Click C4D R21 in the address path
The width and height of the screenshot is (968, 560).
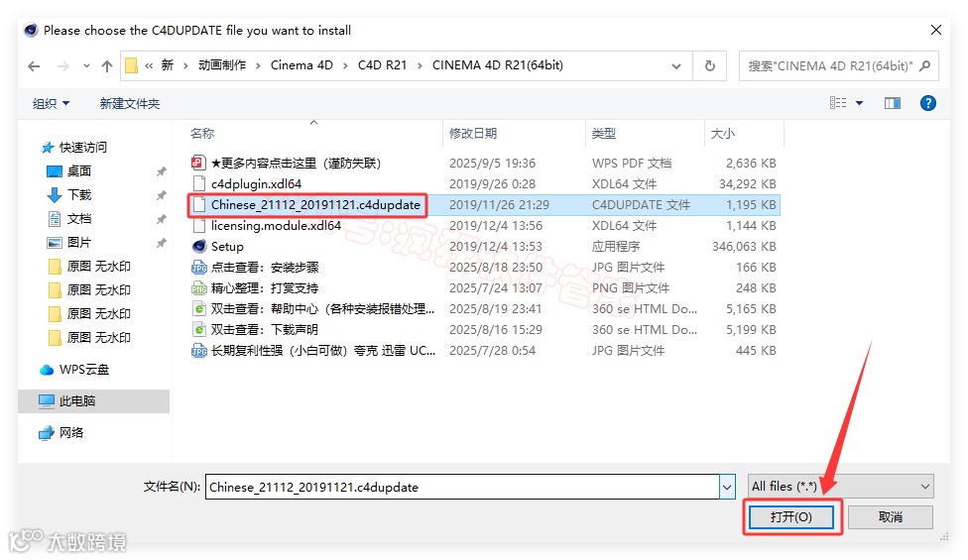(x=382, y=65)
